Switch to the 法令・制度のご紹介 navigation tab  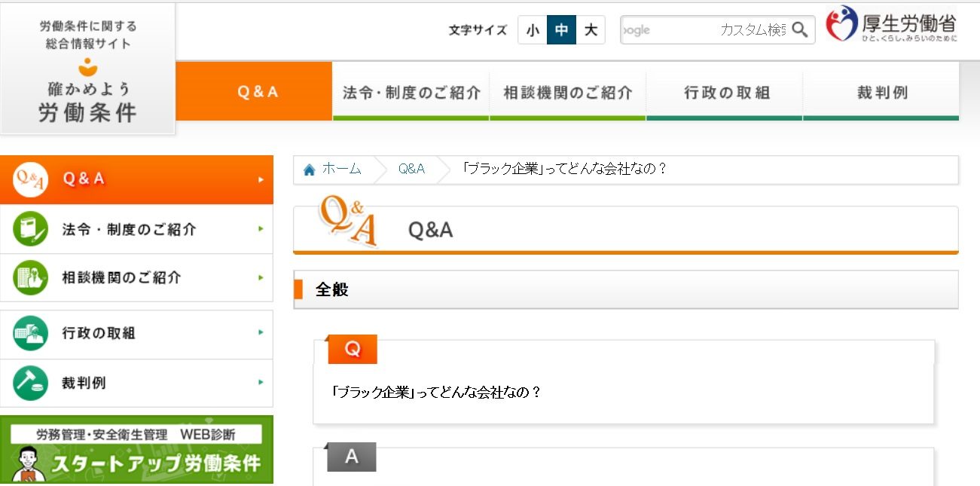click(x=411, y=90)
